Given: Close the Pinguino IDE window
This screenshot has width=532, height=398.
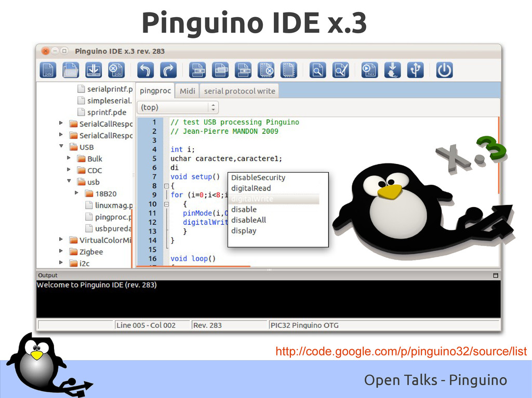Looking at the screenshot, I should [x=46, y=51].
